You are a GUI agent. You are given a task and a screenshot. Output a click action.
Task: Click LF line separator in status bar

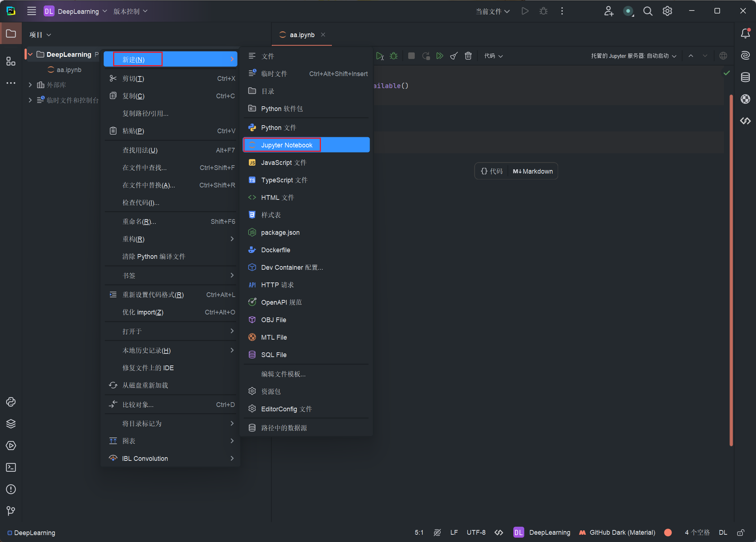[454, 533]
